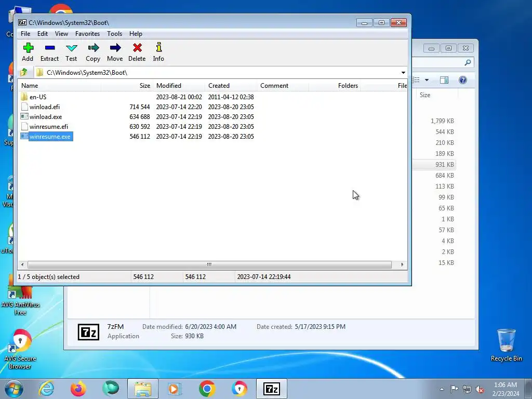This screenshot has width=532, height=399.
Task: Open Windows Explorer taskbar button
Action: [143, 389]
